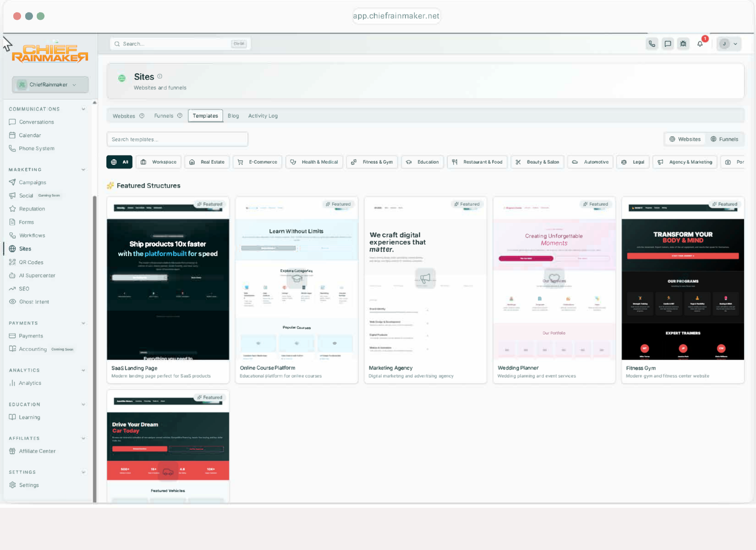Select the Templates tab
The image size is (756, 550).
pyautogui.click(x=205, y=116)
